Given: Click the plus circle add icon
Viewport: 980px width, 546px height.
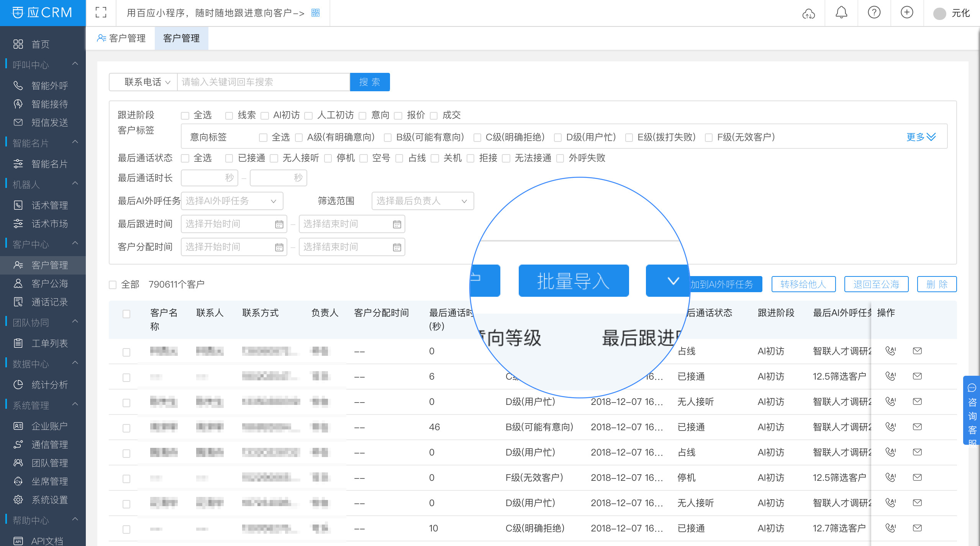Looking at the screenshot, I should (907, 13).
